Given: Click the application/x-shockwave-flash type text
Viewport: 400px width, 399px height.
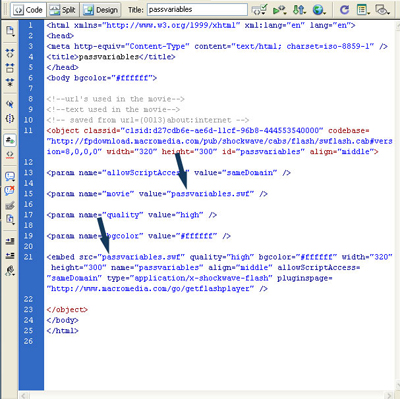Looking at the screenshot, I should (x=201, y=278).
